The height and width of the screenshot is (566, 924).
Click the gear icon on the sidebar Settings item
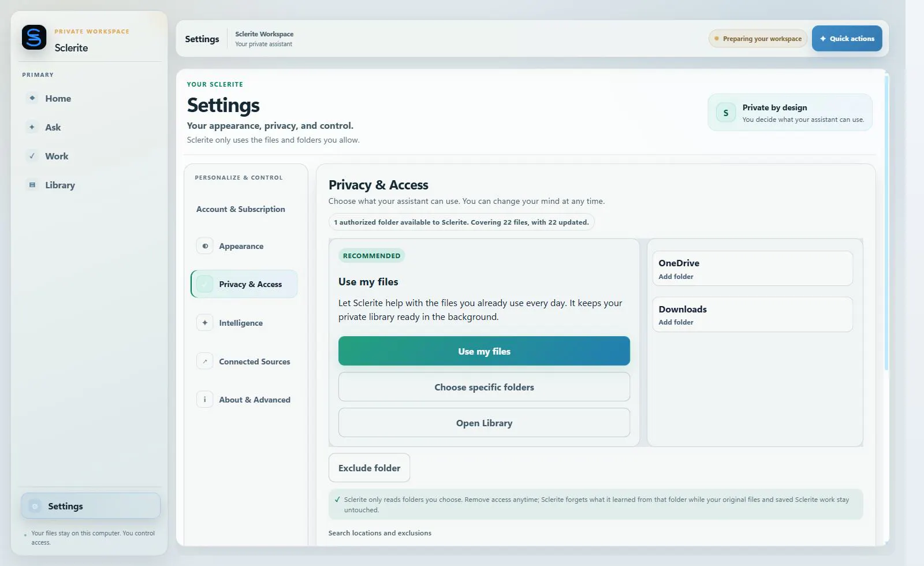35,507
